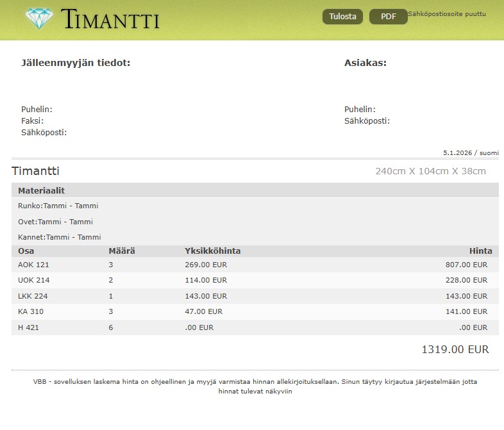Click the 1319.00 EUR total price

[x=455, y=349]
